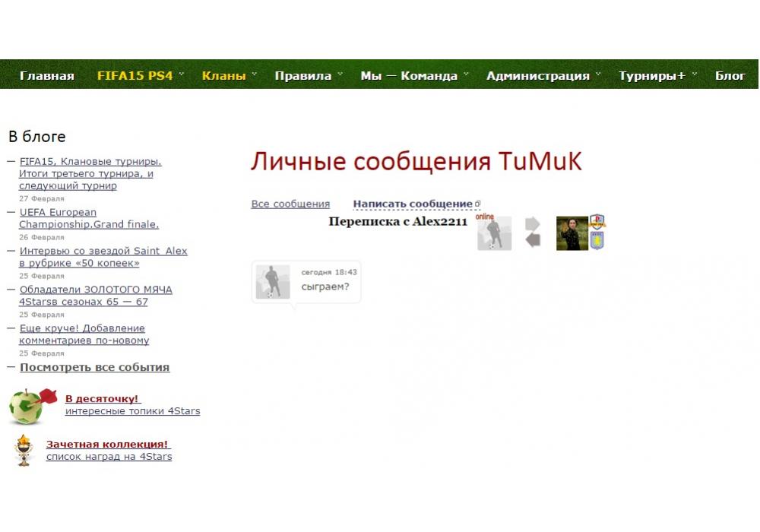Click the date 26 Февраля

[42, 237]
